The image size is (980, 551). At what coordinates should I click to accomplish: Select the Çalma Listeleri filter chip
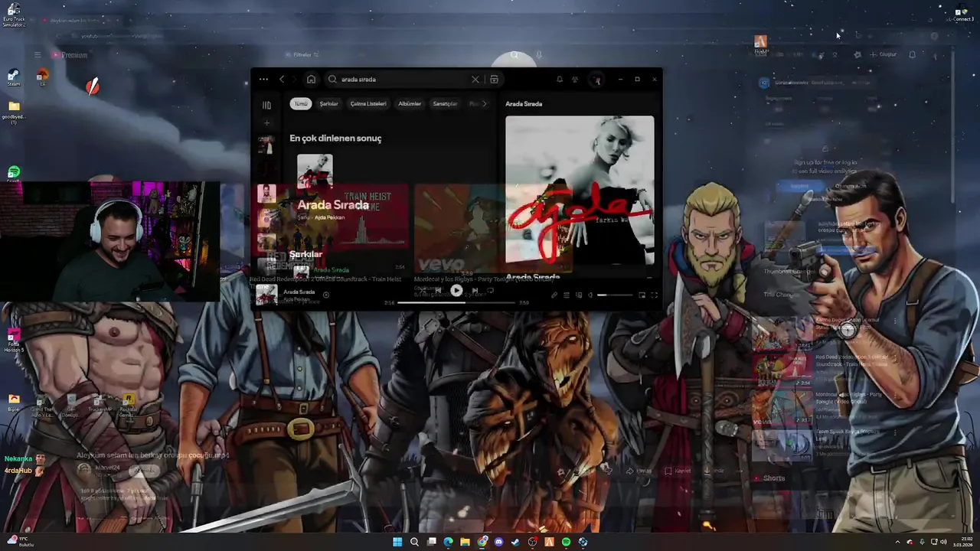pos(368,103)
